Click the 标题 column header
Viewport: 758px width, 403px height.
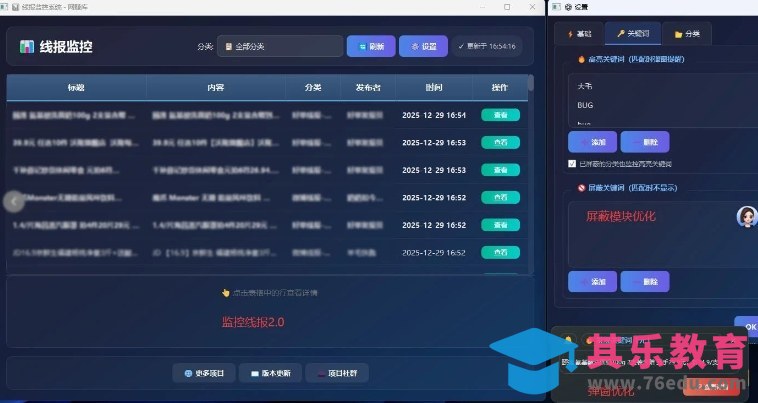point(76,87)
